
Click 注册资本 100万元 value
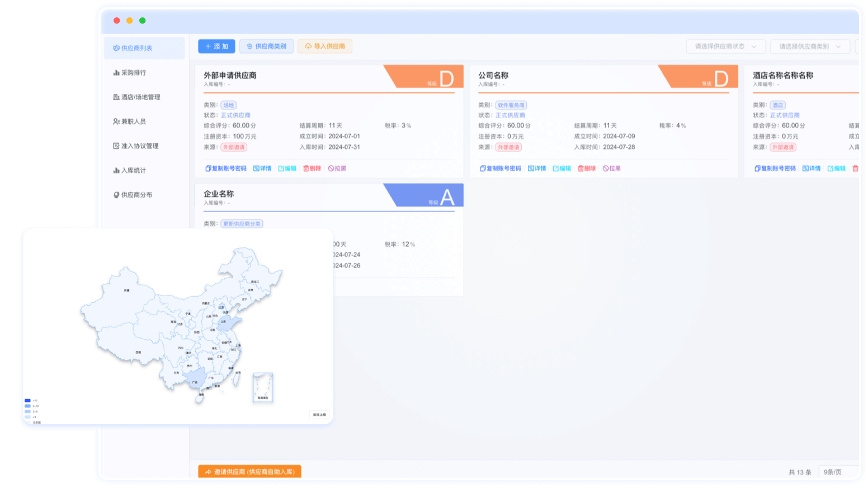[x=245, y=137]
